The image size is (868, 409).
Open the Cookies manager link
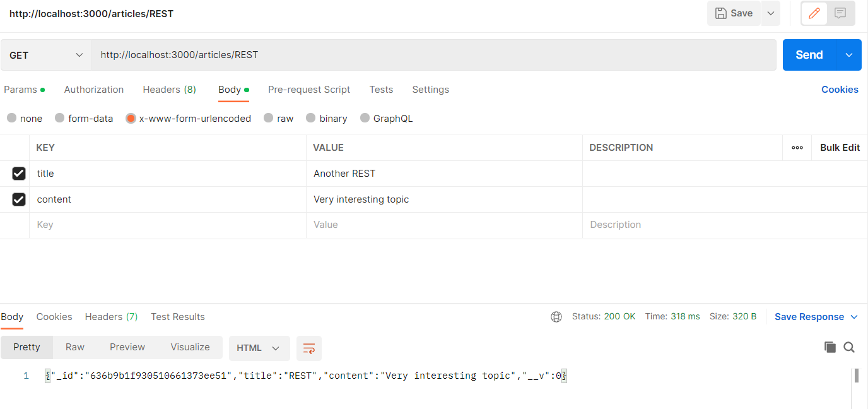pos(840,89)
